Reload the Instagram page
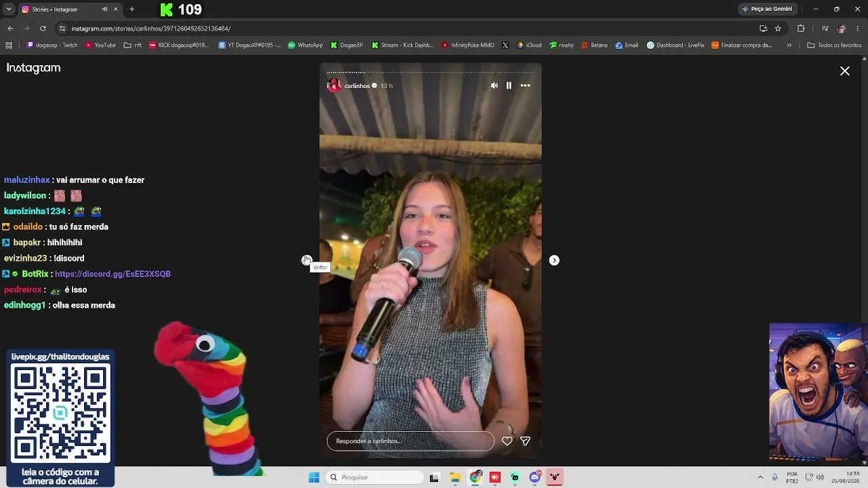 point(43,28)
